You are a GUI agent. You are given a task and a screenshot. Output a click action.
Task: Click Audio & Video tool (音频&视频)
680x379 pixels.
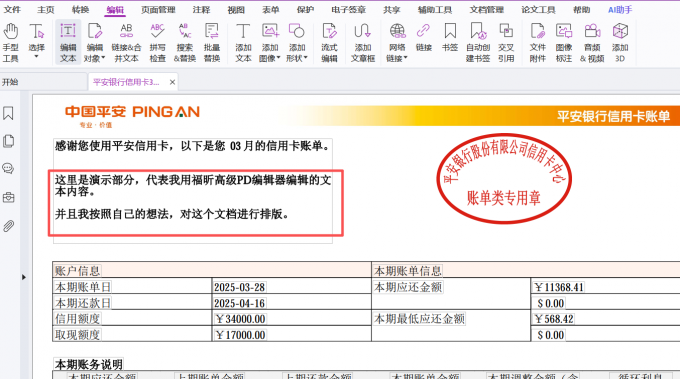pos(592,42)
